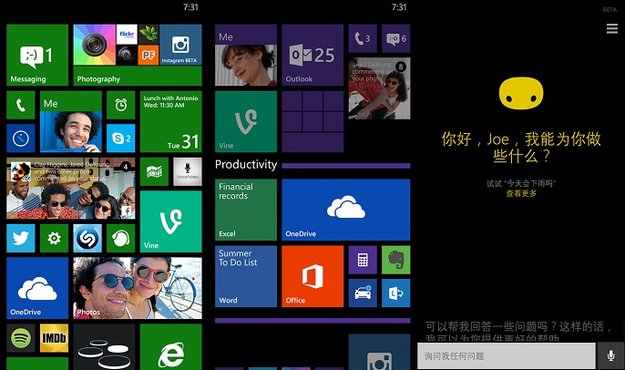Image resolution: width=625 pixels, height=370 pixels.
Task: Open the Photography folder tile
Action: (x=138, y=55)
